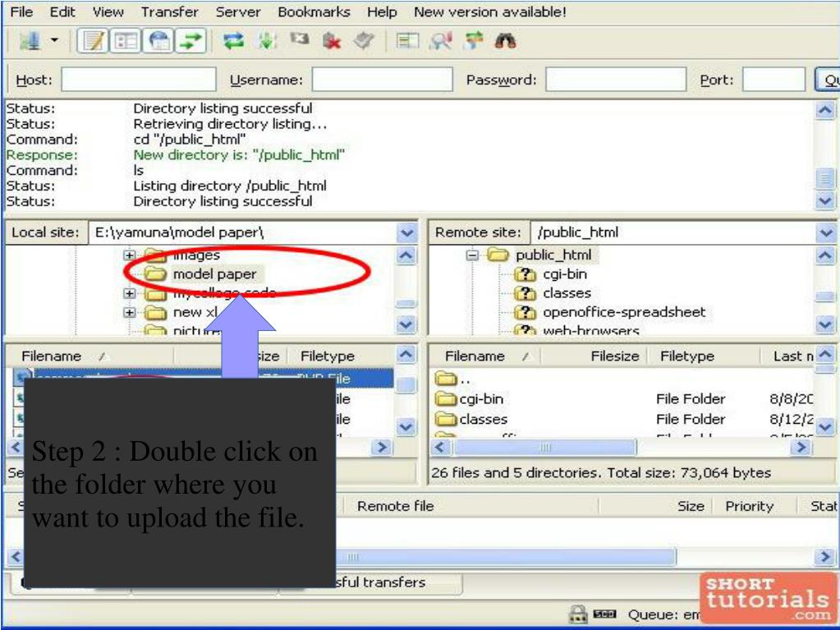This screenshot has height=630, width=840.
Task: Open the Edit menu
Action: tap(62, 11)
